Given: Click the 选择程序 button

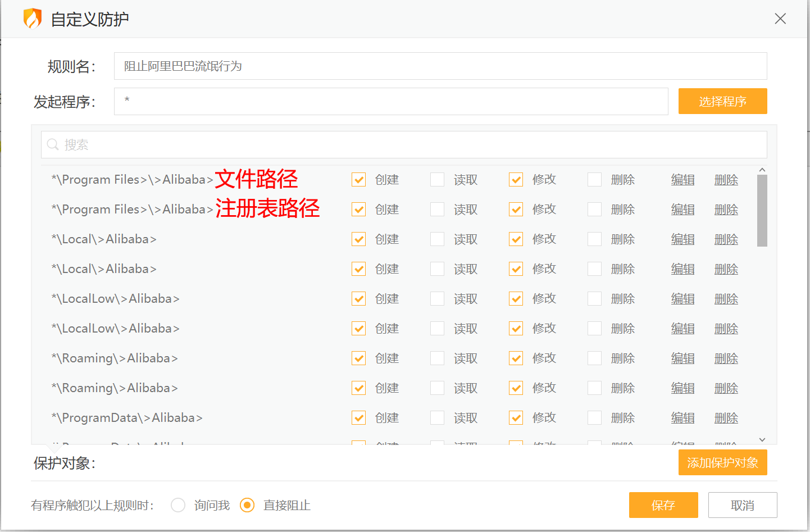Looking at the screenshot, I should (722, 101).
